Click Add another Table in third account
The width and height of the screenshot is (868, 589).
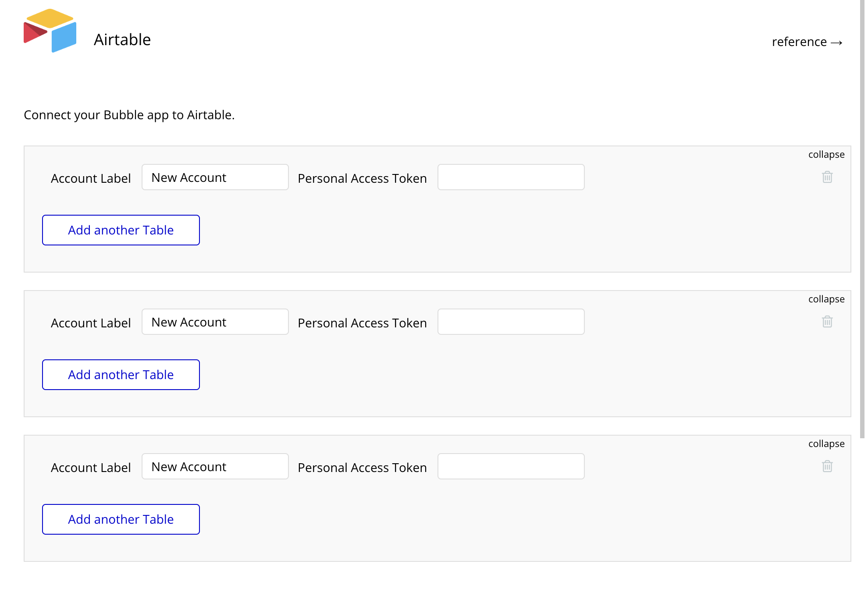click(x=121, y=519)
